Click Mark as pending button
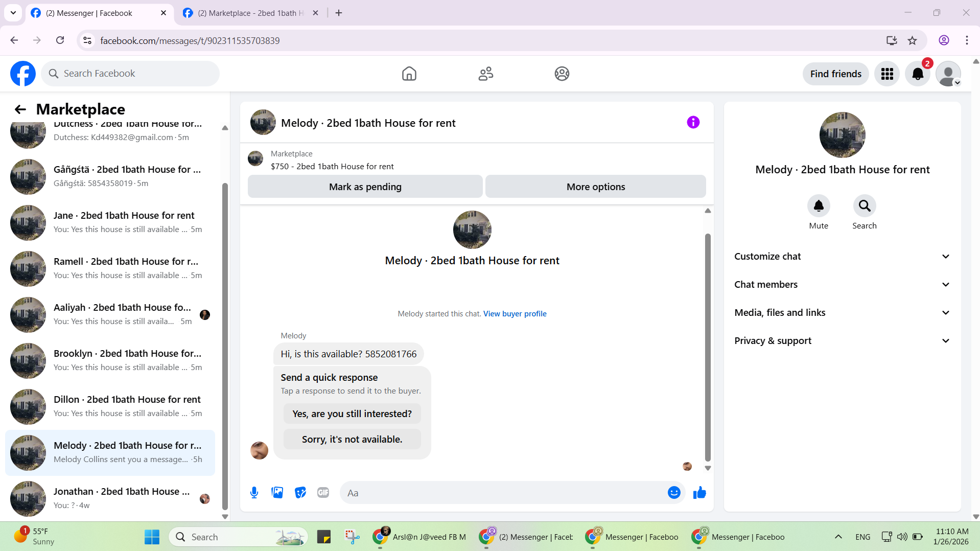This screenshot has height=551, width=980. click(365, 187)
